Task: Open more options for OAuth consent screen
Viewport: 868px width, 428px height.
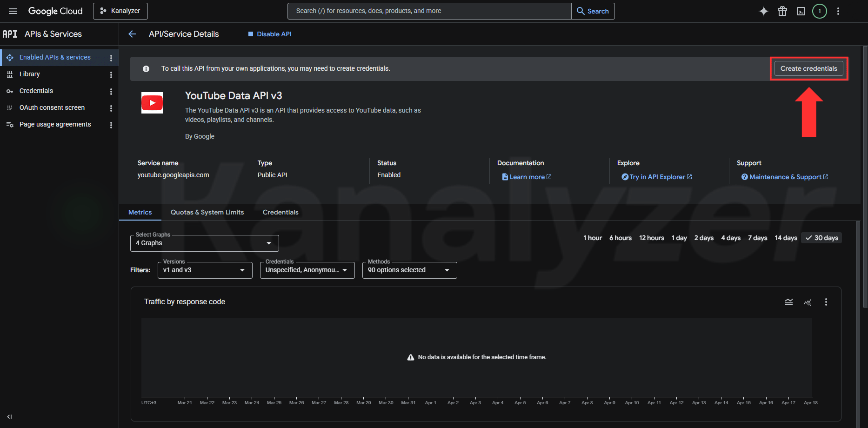Action: coord(111,108)
